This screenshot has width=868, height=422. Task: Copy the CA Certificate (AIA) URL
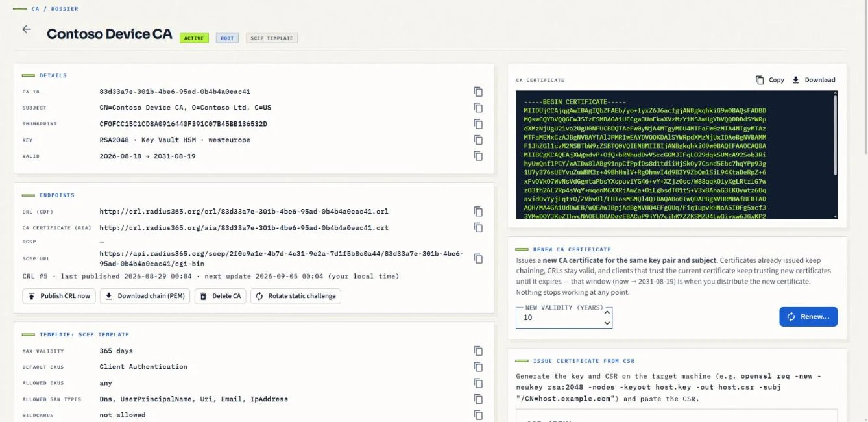click(x=478, y=228)
